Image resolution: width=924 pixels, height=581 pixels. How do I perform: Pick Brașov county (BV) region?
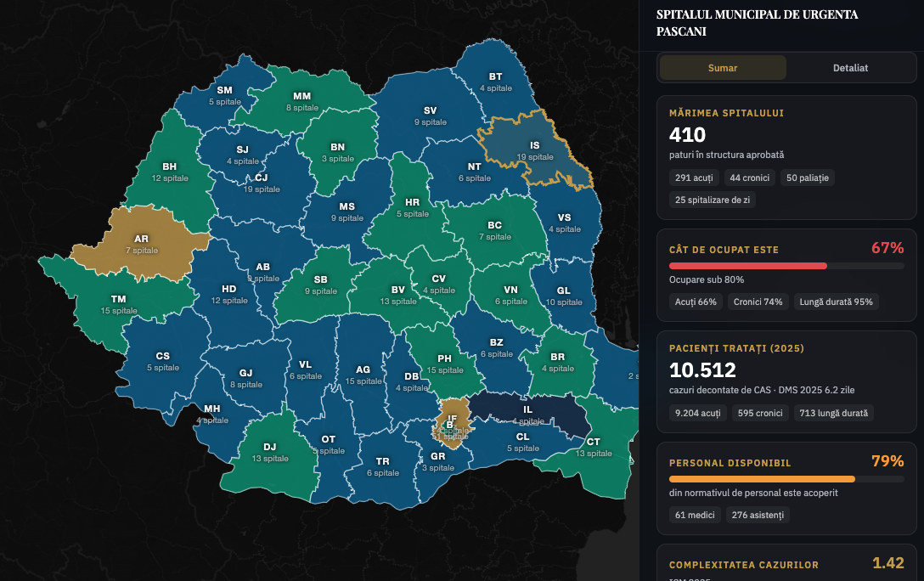(397, 296)
